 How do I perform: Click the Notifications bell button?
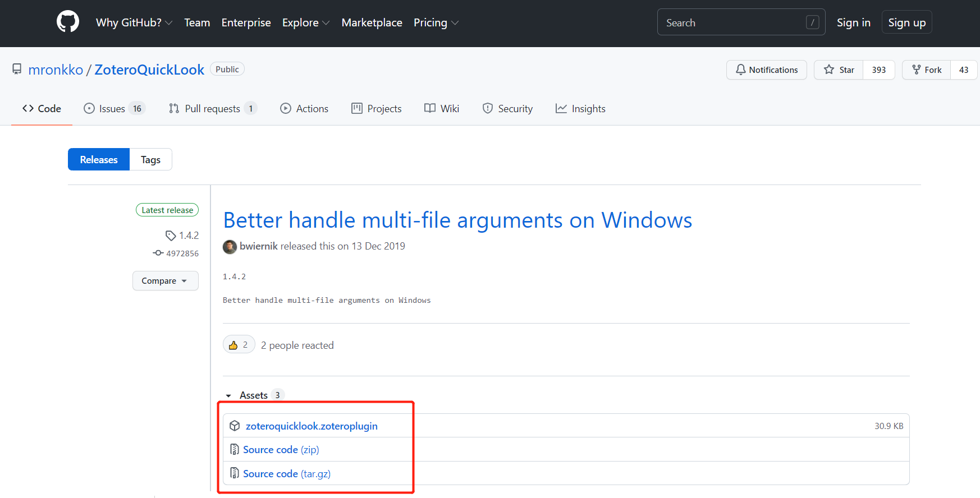coord(766,70)
